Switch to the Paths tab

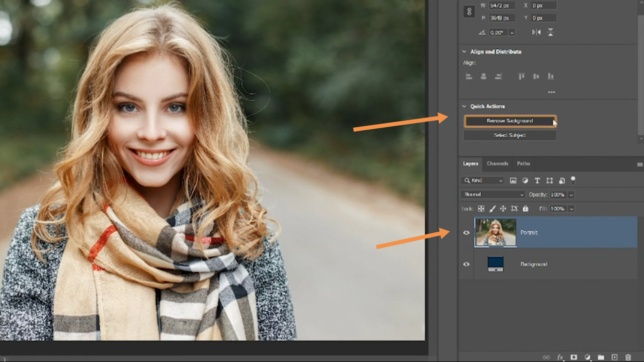click(523, 163)
